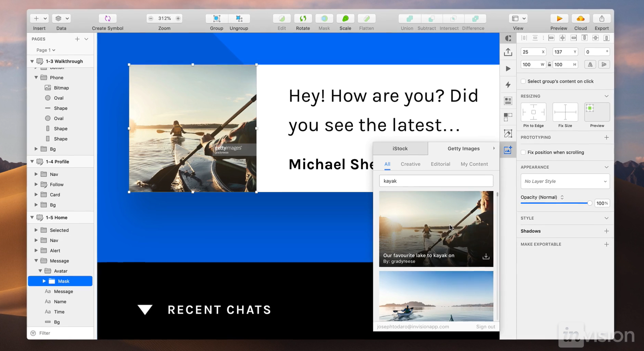The height and width of the screenshot is (351, 644).
Task: Switch to the iStock tab
Action: click(x=400, y=149)
